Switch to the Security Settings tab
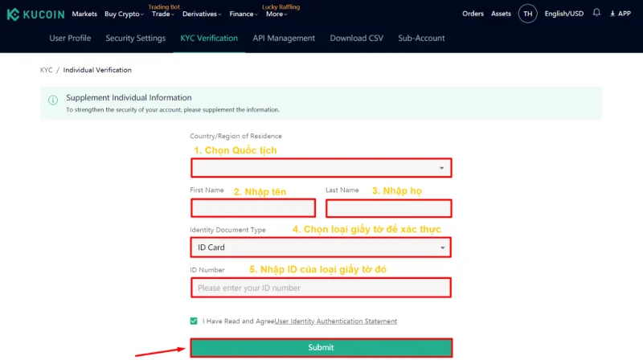 pyautogui.click(x=136, y=38)
